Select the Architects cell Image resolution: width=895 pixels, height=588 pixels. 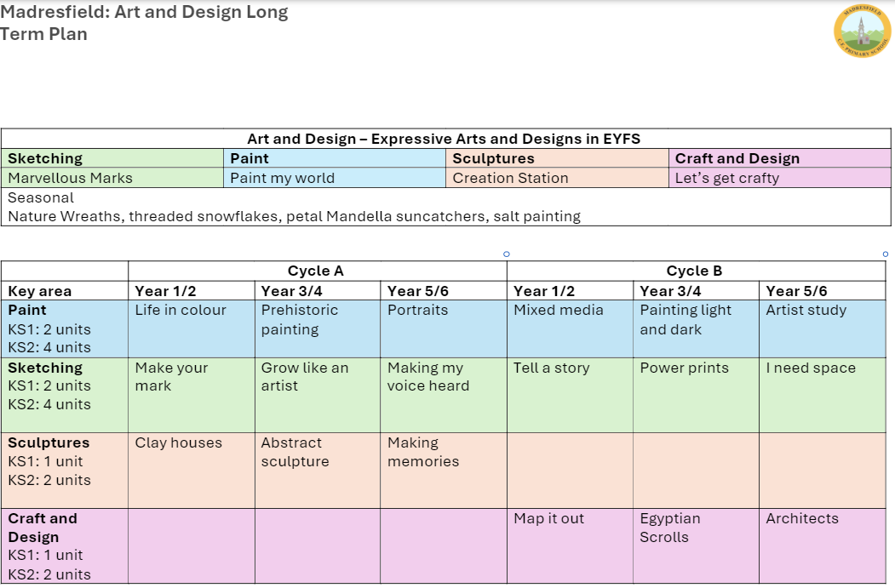[x=802, y=519]
